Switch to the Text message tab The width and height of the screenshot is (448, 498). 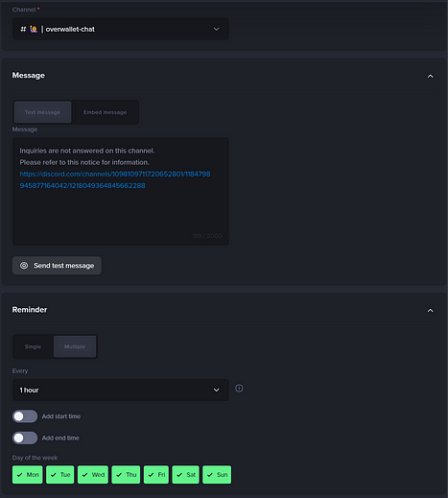tap(42, 112)
